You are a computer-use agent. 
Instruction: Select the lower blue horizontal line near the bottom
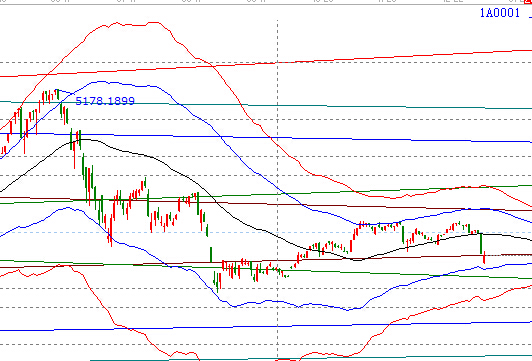pyautogui.click(x=271, y=326)
